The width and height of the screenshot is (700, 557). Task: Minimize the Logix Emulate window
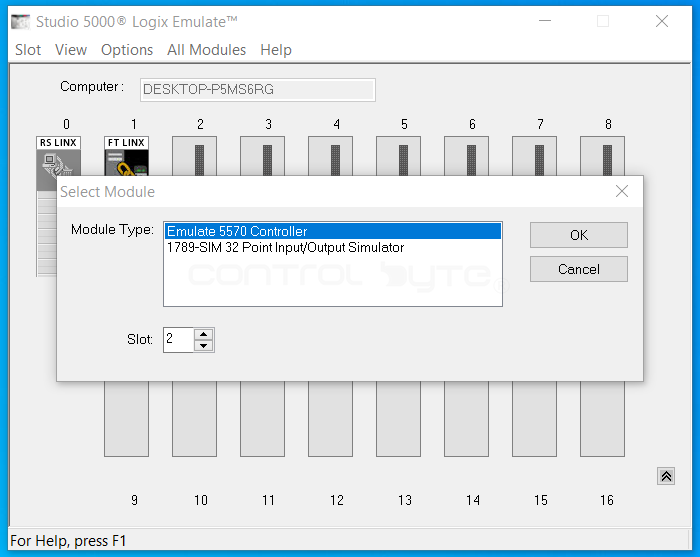click(545, 21)
